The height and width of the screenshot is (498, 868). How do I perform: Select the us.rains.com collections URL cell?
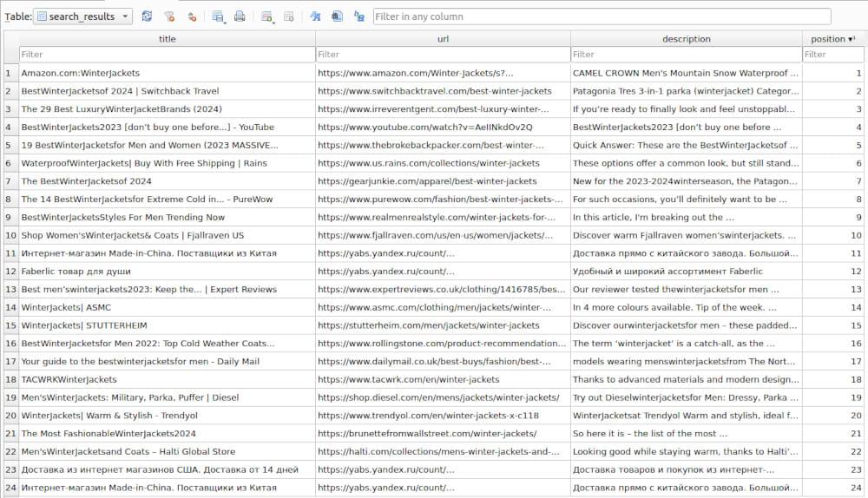click(443, 163)
